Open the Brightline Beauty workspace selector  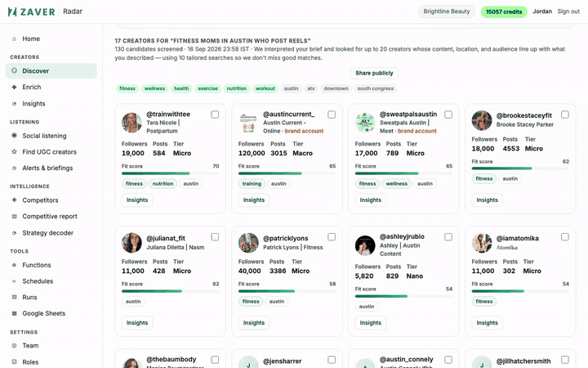pos(446,11)
